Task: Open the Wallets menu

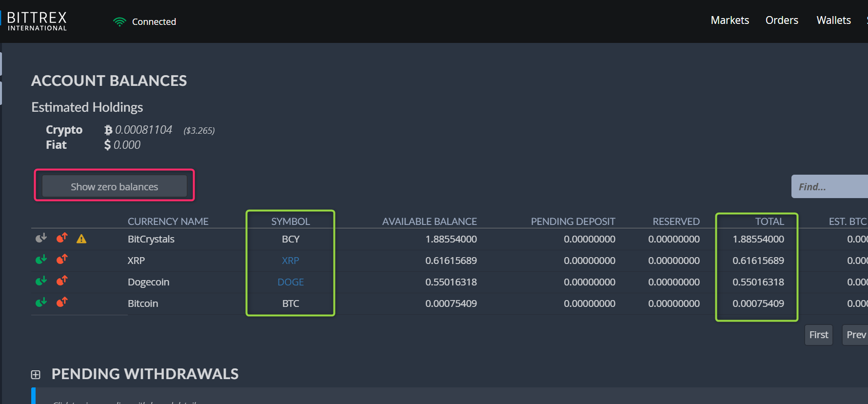Action: coord(833,20)
